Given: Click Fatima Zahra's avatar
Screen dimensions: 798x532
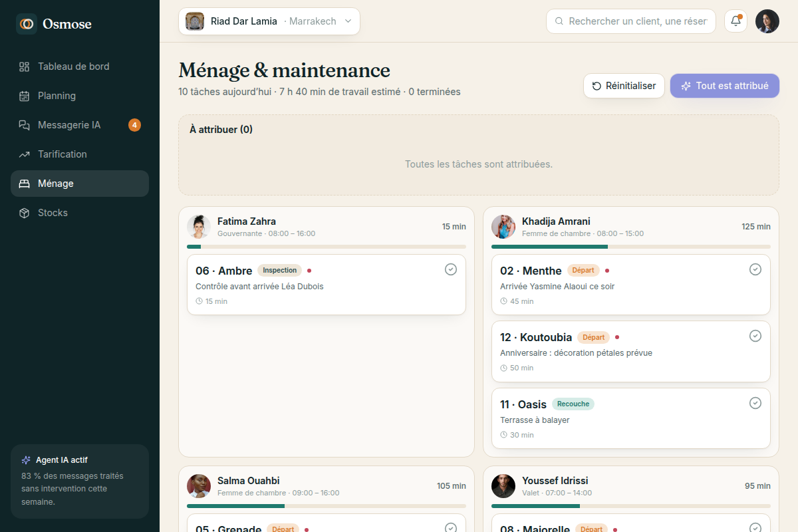Looking at the screenshot, I should pos(199,227).
